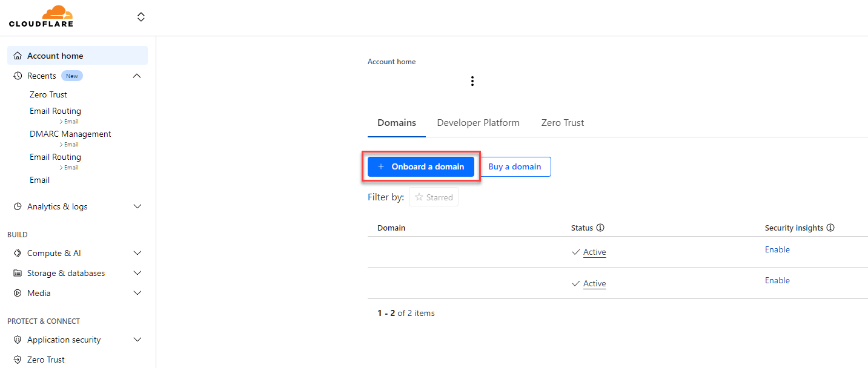The image size is (868, 368).
Task: Expand the Media section chevron
Action: pyautogui.click(x=137, y=293)
